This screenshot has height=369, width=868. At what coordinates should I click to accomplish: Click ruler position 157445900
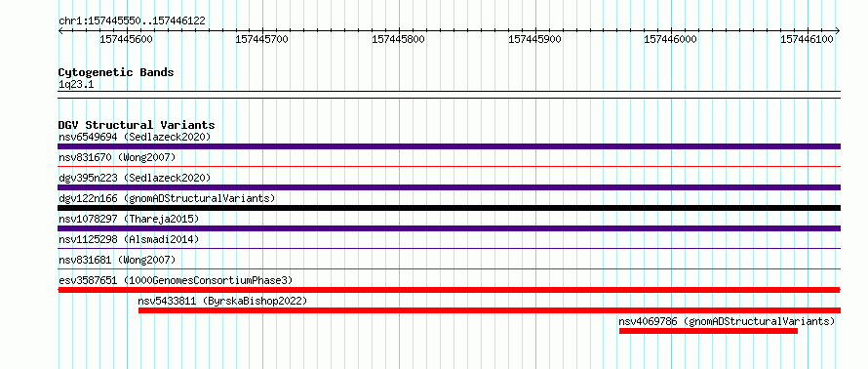tap(534, 39)
